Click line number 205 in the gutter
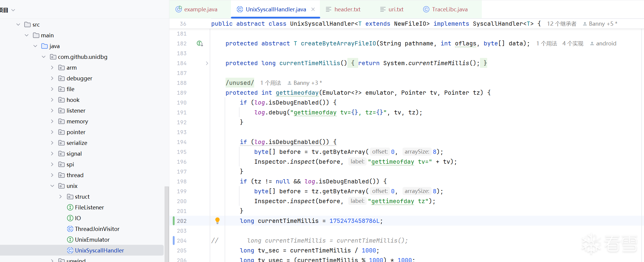 (182, 251)
